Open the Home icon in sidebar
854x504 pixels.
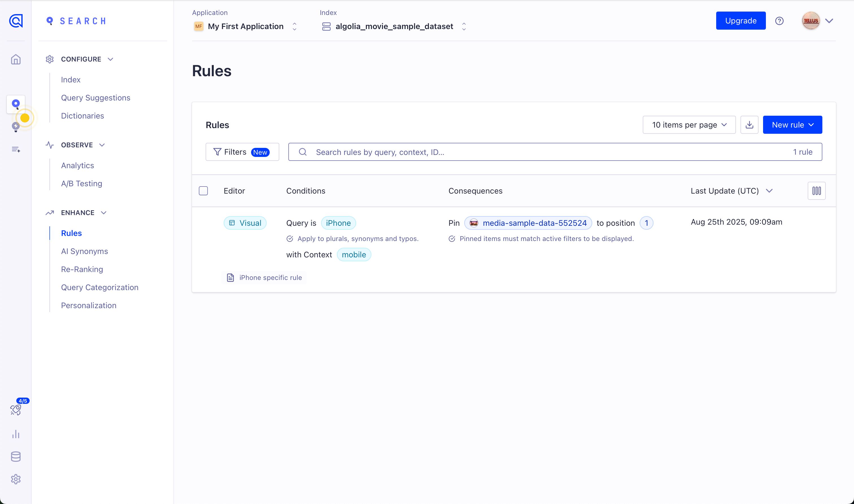click(x=16, y=60)
